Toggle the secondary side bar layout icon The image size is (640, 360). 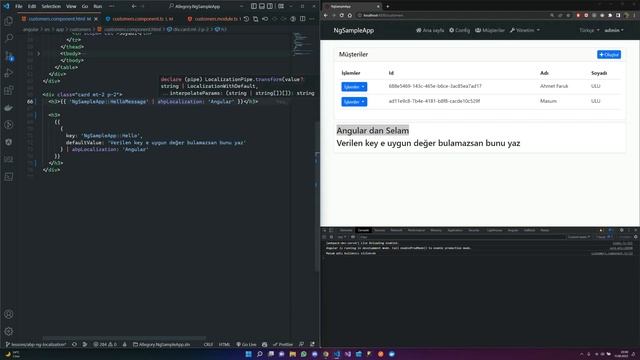270,6
